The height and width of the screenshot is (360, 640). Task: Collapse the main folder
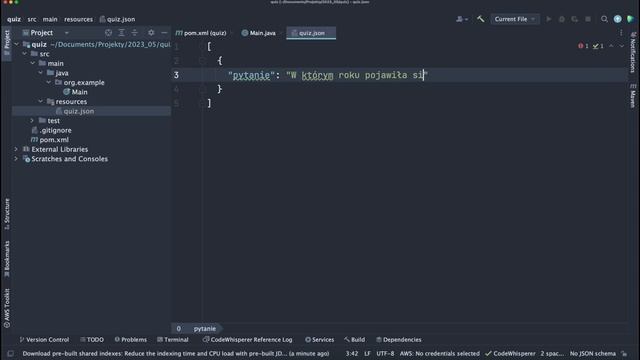tap(33, 63)
